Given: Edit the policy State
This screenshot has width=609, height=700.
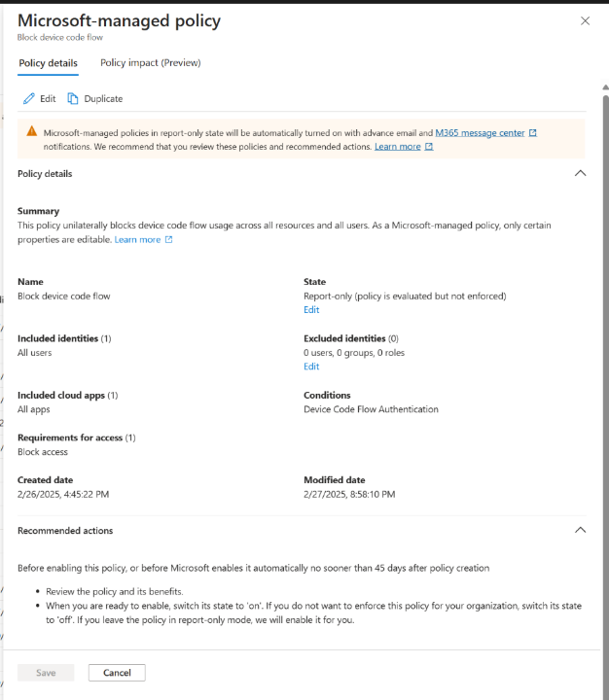Looking at the screenshot, I should click(311, 310).
